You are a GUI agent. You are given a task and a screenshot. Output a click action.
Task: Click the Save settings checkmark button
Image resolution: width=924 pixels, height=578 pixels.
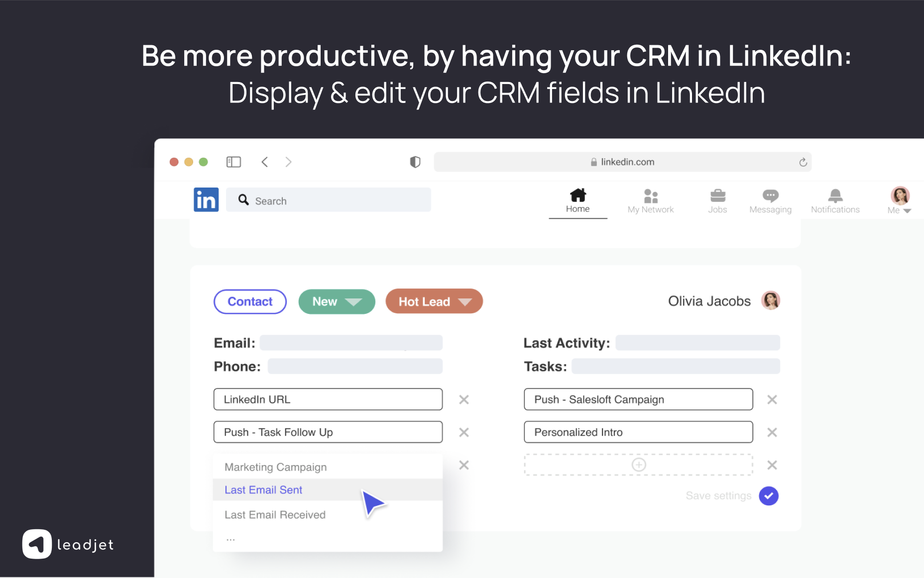769,496
